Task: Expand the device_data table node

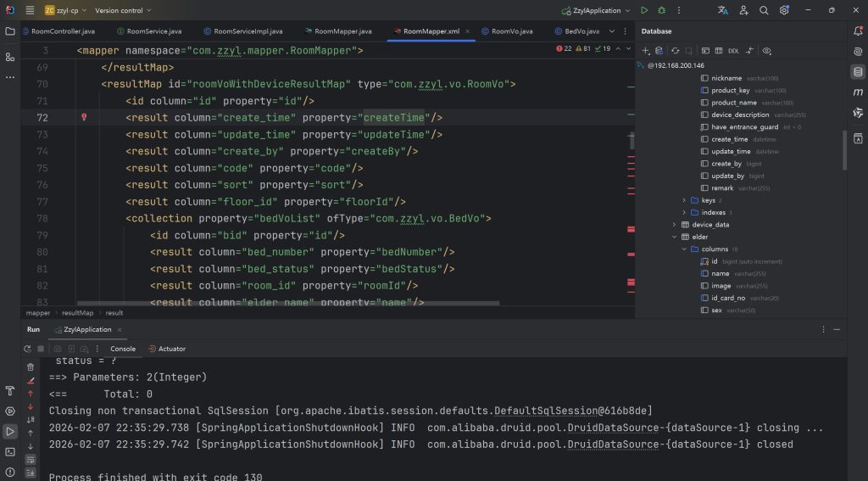Action: point(674,225)
